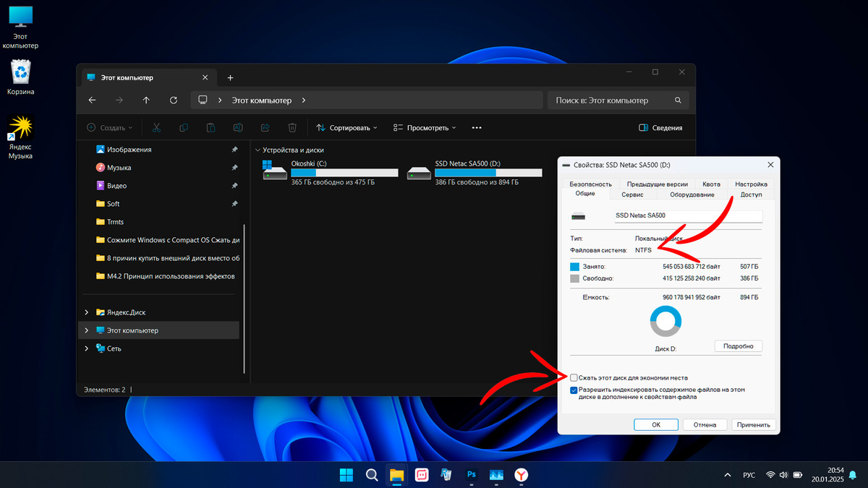This screenshot has height=488, width=868.
Task: Click the Delete trash icon in the toolbar
Action: tap(292, 127)
